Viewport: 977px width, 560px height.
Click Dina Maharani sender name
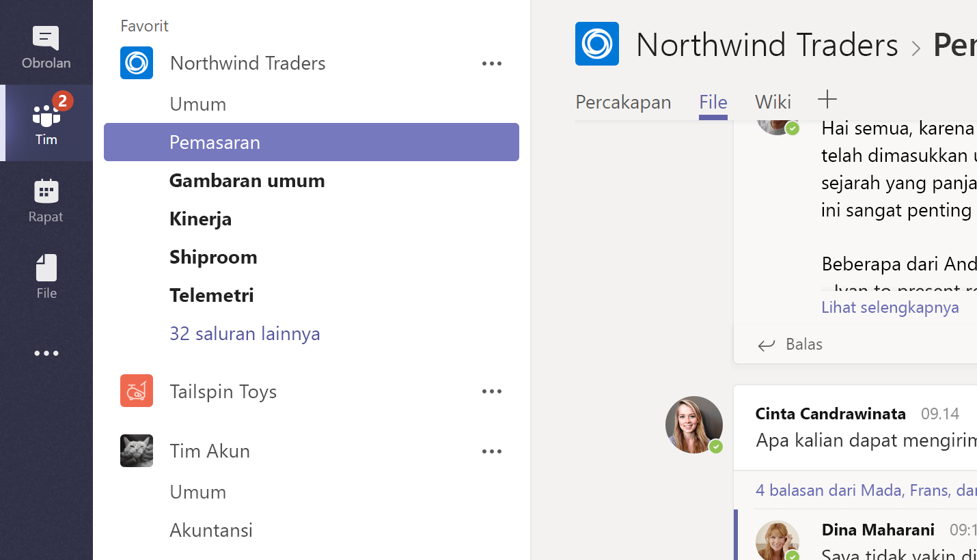[x=878, y=530]
